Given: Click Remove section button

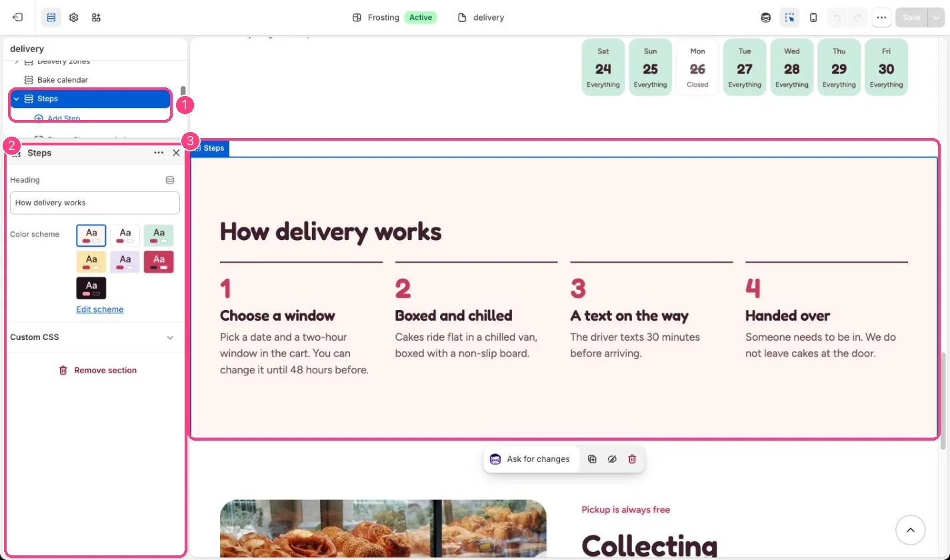Looking at the screenshot, I should click(x=97, y=370).
